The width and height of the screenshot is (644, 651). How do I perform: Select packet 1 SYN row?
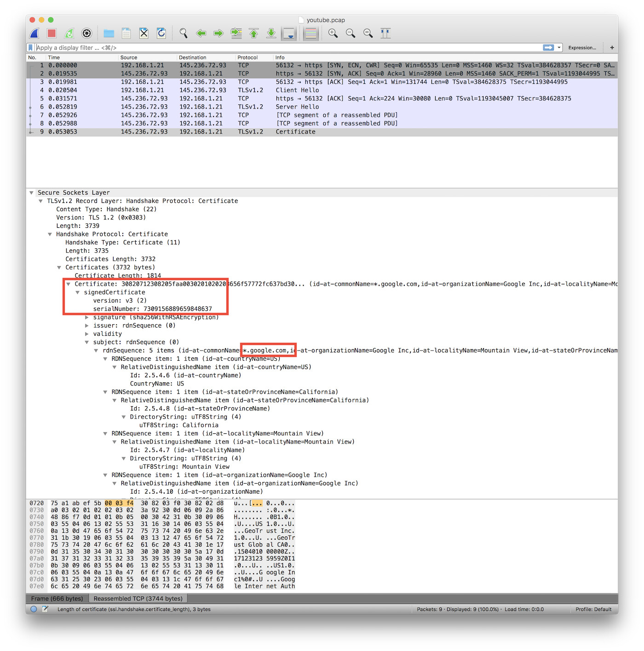(322, 65)
